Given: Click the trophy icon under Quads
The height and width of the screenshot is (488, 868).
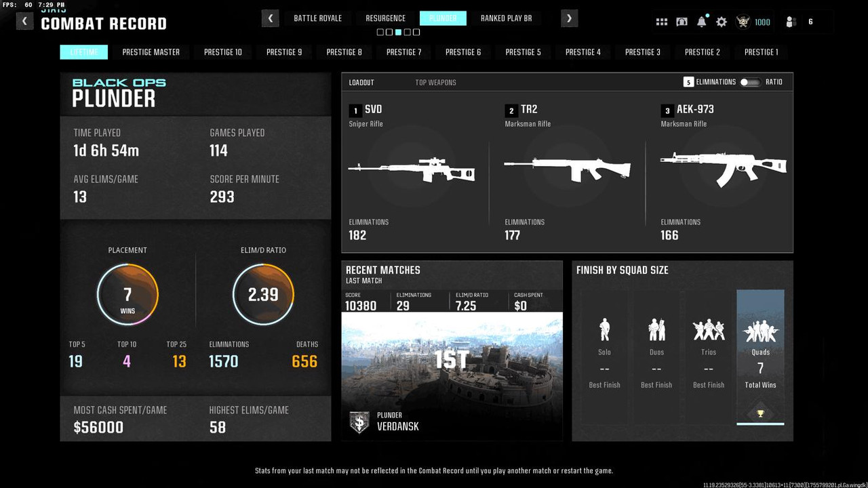Looking at the screenshot, I should pyautogui.click(x=761, y=413).
